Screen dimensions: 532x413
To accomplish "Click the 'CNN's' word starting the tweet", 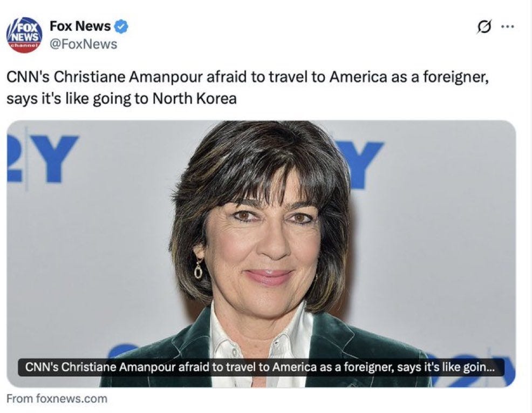I will click(28, 77).
